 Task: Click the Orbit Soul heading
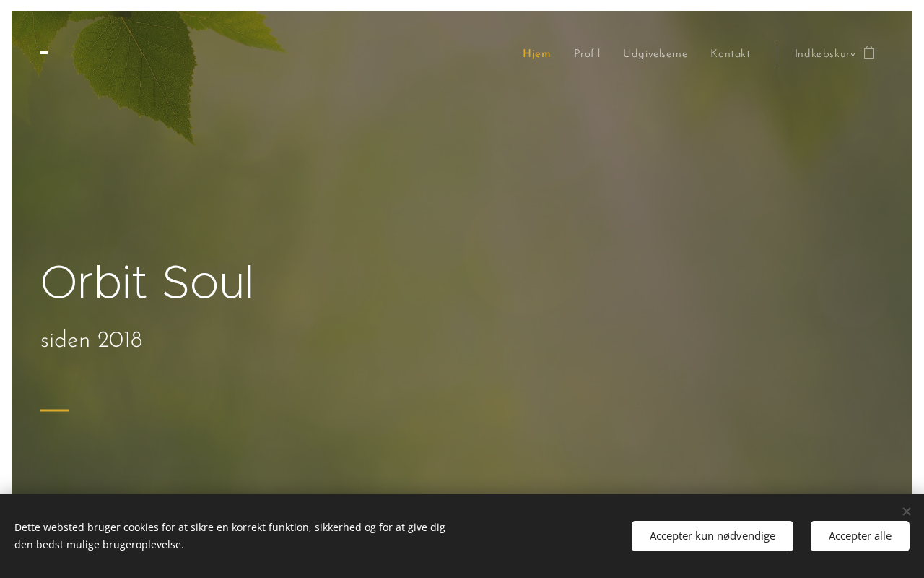(x=147, y=282)
